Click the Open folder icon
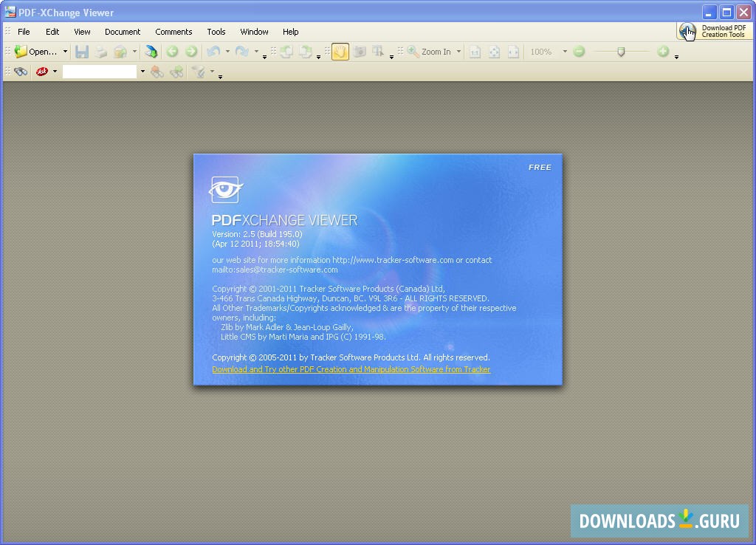The width and height of the screenshot is (756, 545). click(x=21, y=52)
